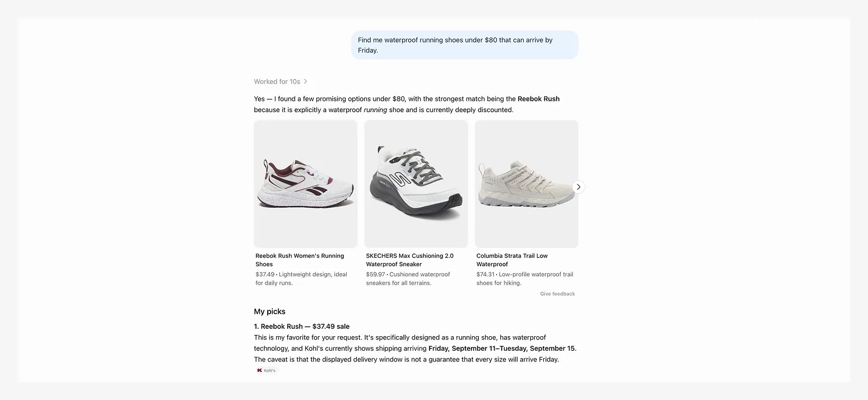Image resolution: width=868 pixels, height=400 pixels.
Task: Click the chevron next to Worked for 10s
Action: [305, 82]
